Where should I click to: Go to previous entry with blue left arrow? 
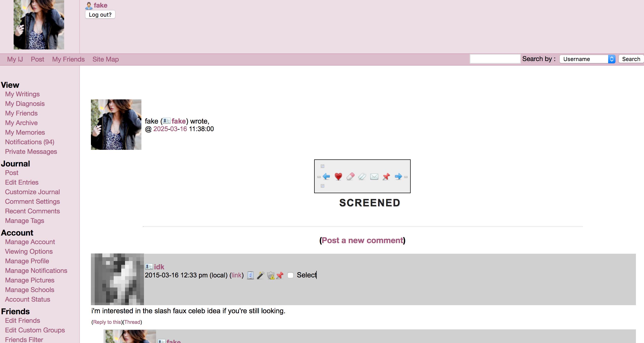[326, 176]
